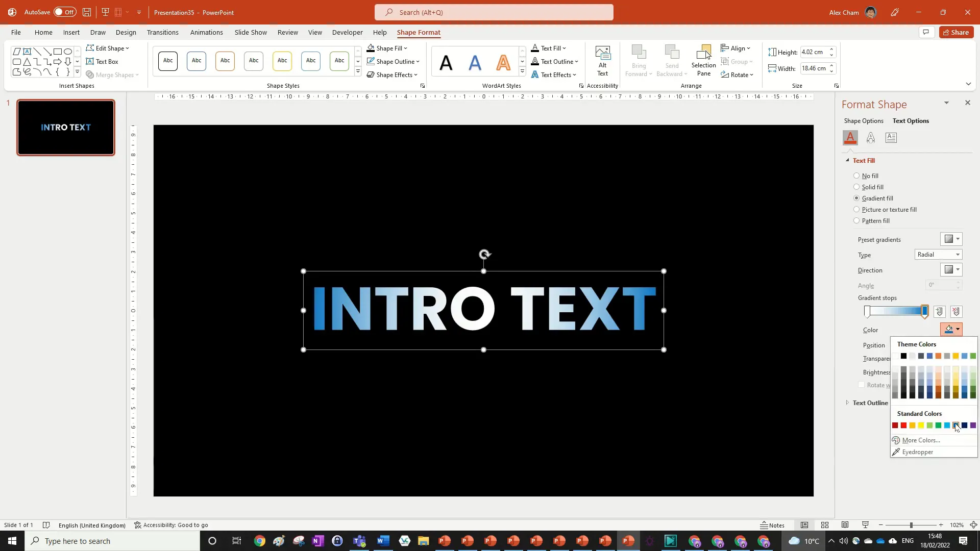Select Gradient fill option
980x551 pixels.
click(856, 198)
